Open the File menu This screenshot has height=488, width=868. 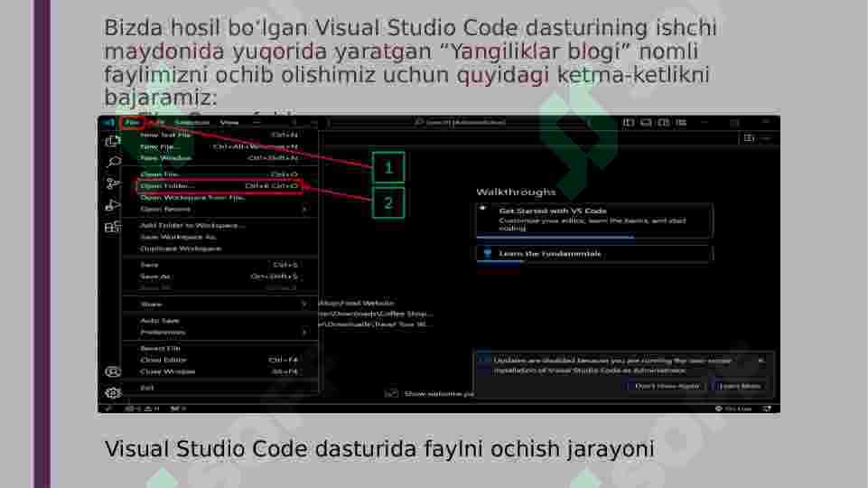click(x=132, y=122)
